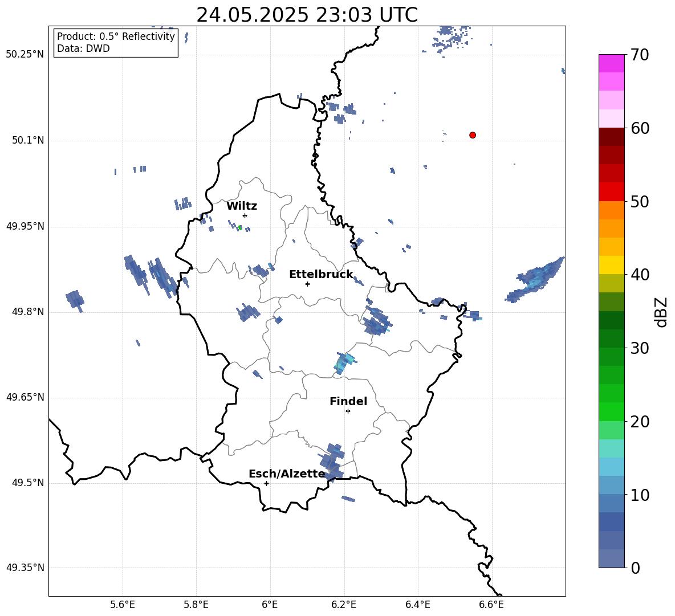Click the cross marker below Findel
The height and width of the screenshot is (616, 675).
pos(348,411)
